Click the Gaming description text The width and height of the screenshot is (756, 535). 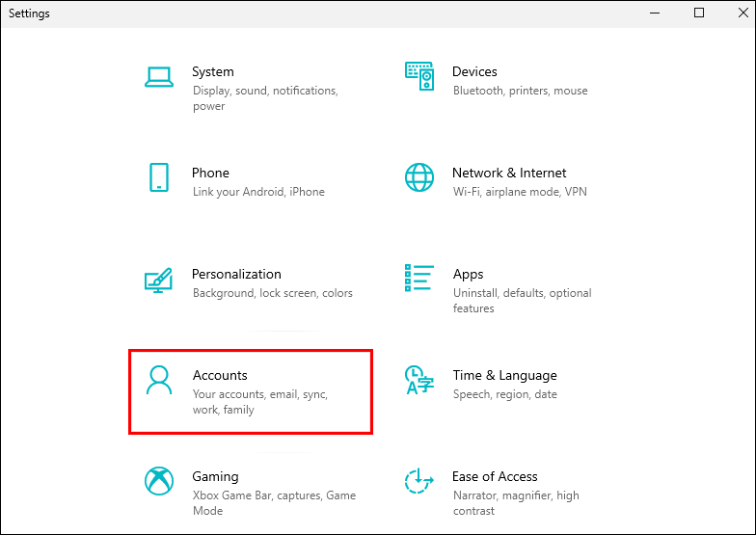(x=274, y=503)
